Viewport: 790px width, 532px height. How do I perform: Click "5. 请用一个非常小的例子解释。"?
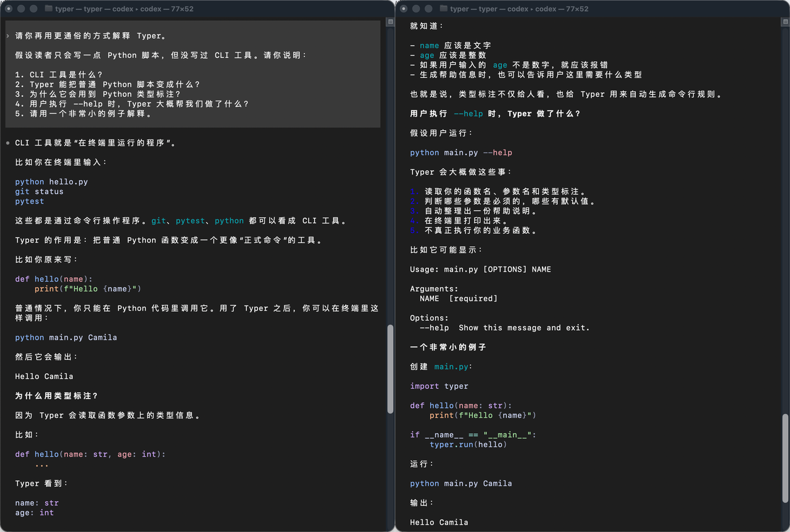tap(83, 114)
